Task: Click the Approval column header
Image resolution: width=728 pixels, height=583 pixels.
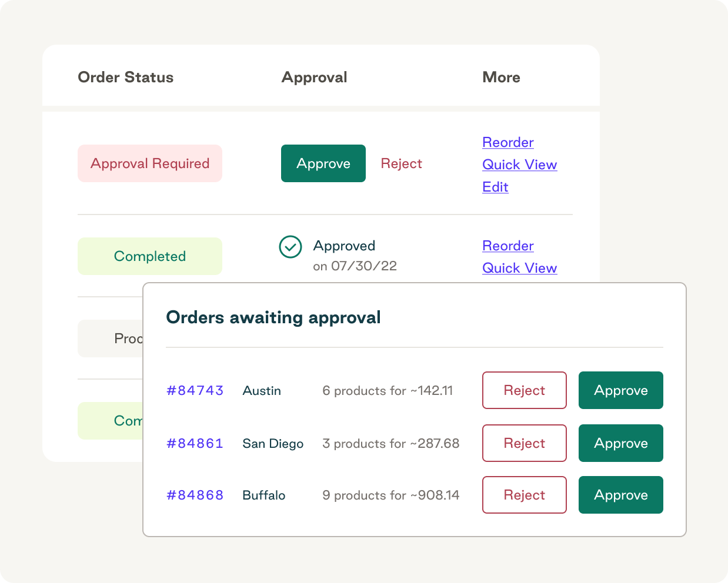Action: (x=315, y=77)
